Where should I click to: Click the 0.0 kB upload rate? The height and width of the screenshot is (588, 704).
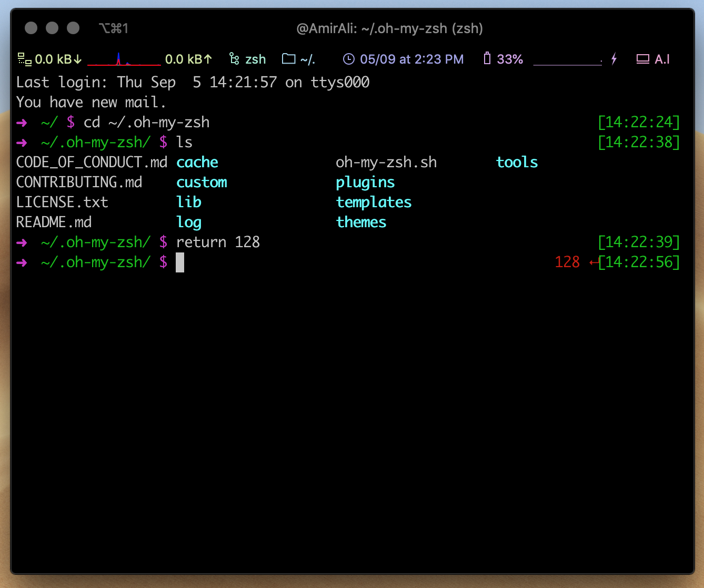pyautogui.click(x=189, y=59)
